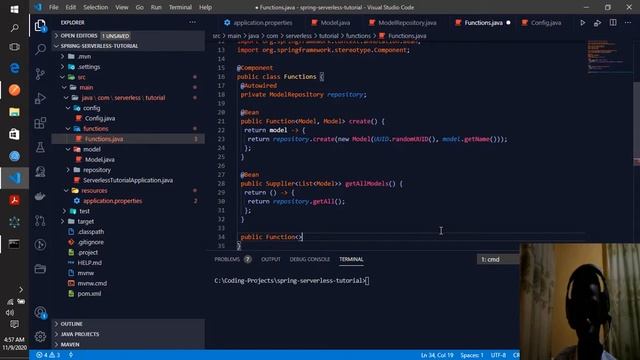The width and height of the screenshot is (640, 360).
Task: Click the functions breadcrumb segment
Action: [x=358, y=36]
